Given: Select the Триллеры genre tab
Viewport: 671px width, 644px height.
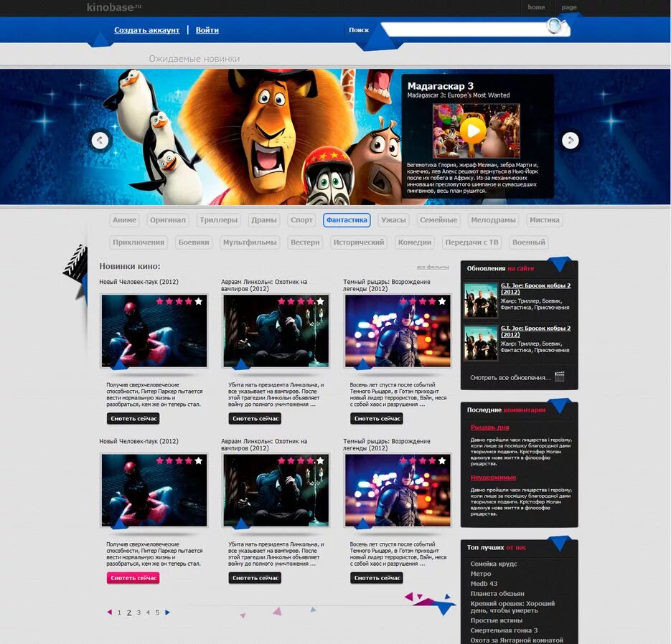Looking at the screenshot, I should click(x=218, y=219).
